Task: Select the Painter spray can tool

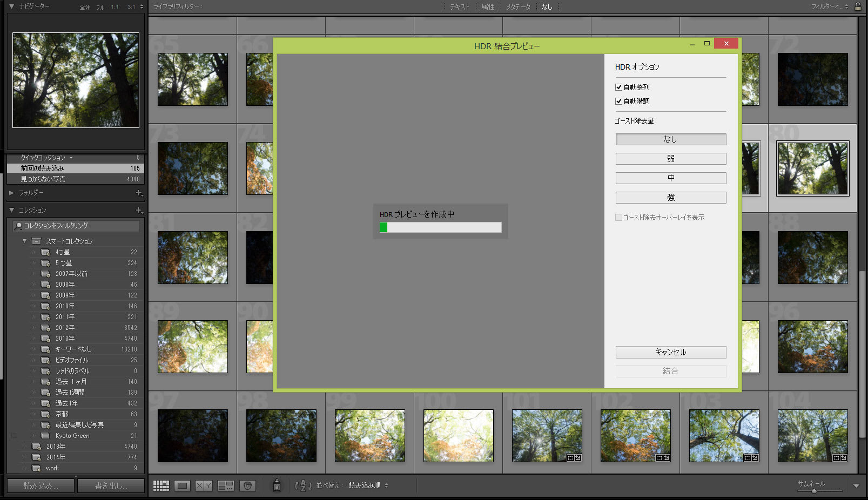Action: [277, 486]
